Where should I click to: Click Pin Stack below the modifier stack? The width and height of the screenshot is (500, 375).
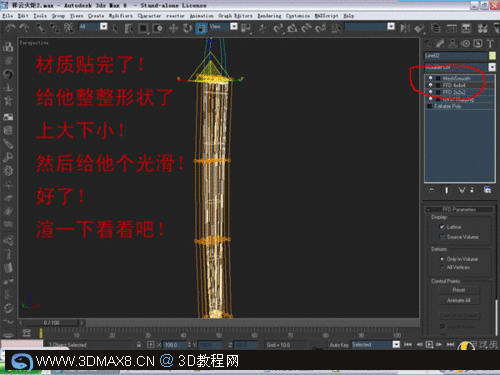431,190
